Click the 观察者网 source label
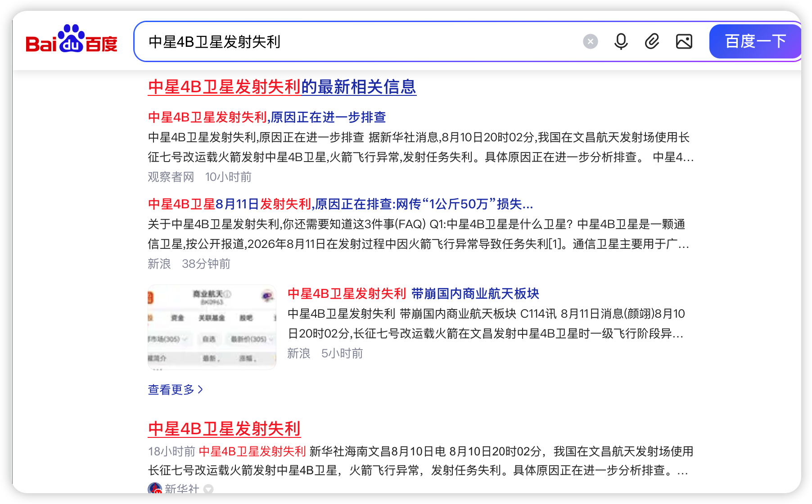This screenshot has width=812, height=504. [x=171, y=177]
